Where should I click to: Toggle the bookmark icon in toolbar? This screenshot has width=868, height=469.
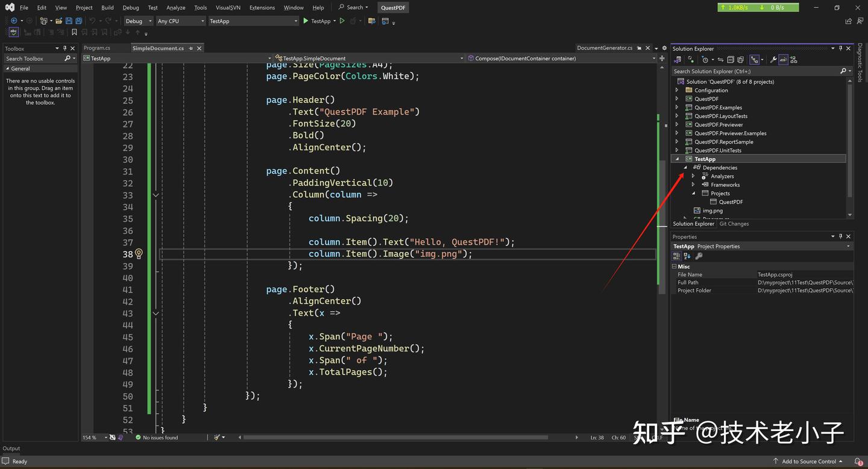pos(75,33)
